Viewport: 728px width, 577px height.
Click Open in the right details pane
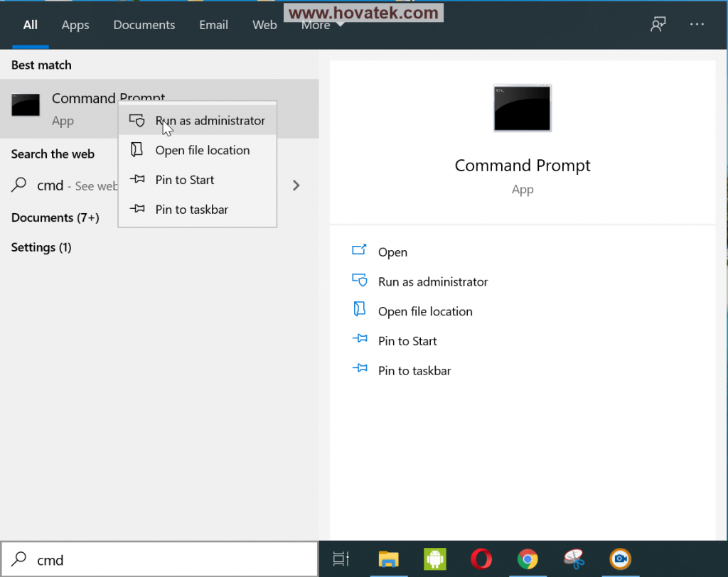pos(392,252)
